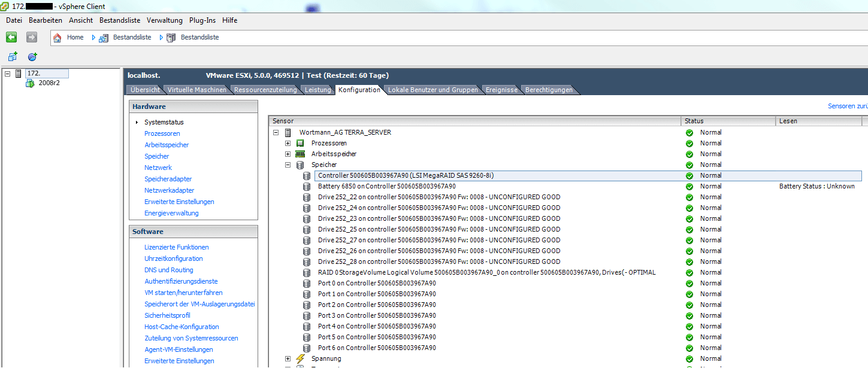Select the Home icon in navigation bar
Screen dimensions: 868x368
[57, 37]
